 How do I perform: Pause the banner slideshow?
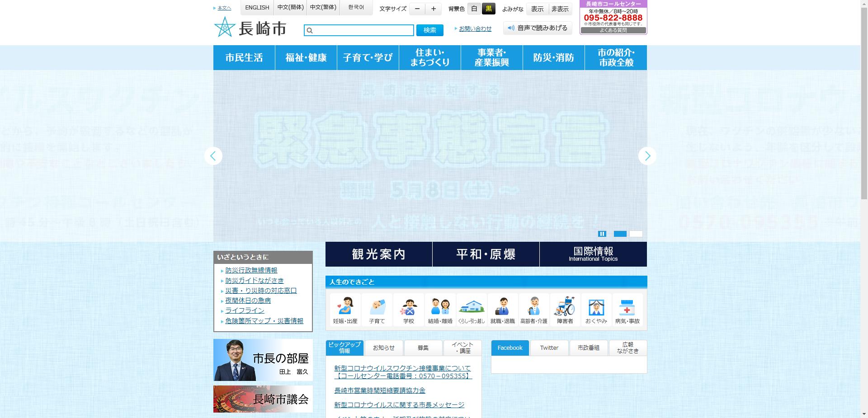[602, 234]
